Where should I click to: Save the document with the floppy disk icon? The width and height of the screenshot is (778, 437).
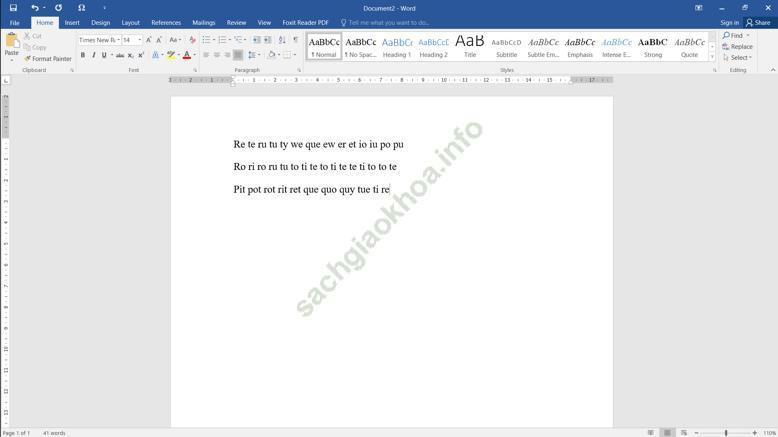click(x=13, y=8)
